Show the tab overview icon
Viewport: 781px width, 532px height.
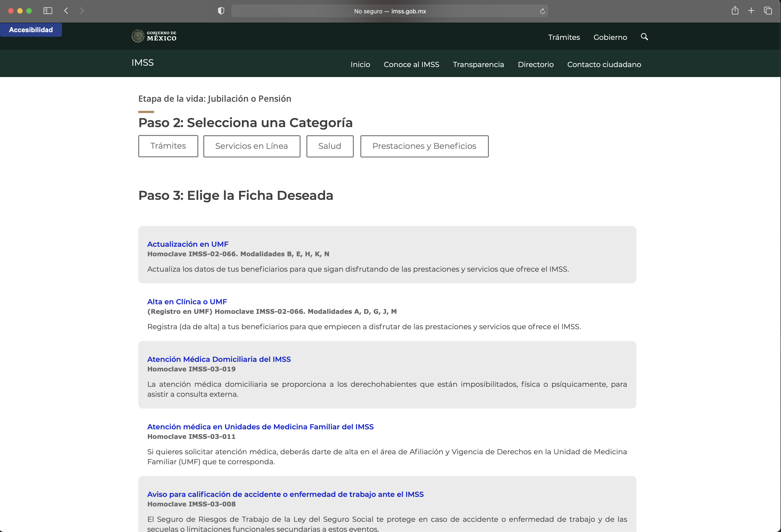[768, 11]
